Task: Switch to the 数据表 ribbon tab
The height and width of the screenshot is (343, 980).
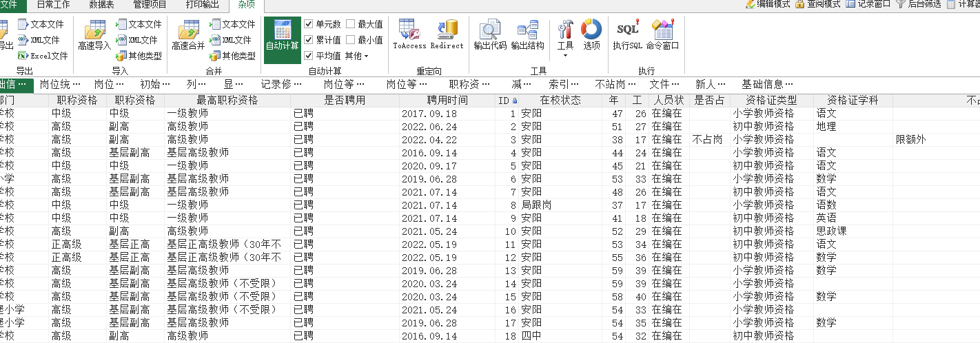Action: pyautogui.click(x=101, y=5)
